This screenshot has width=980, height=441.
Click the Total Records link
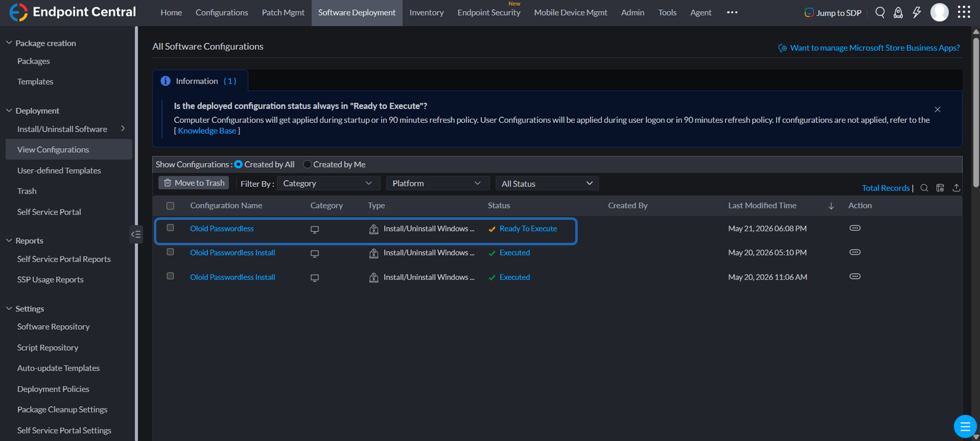pos(885,188)
